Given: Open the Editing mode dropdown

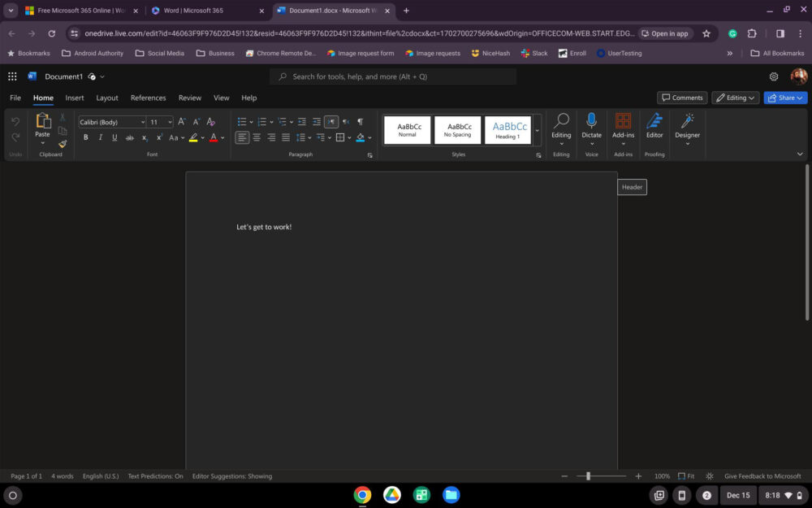Looking at the screenshot, I should pyautogui.click(x=735, y=97).
